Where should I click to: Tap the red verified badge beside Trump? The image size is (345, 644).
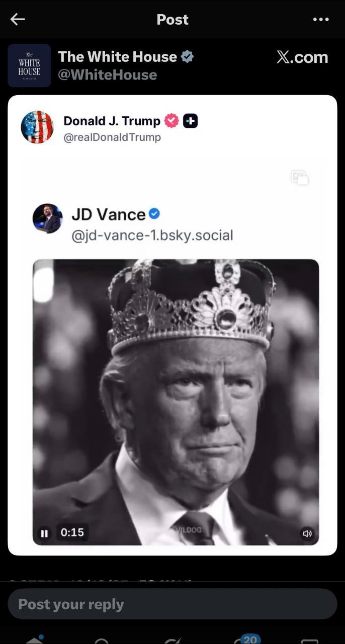[171, 121]
